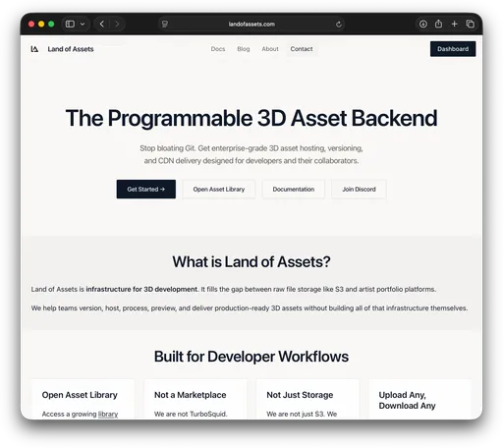
Task: Open the page settings icon in the address bar
Action: tap(165, 24)
